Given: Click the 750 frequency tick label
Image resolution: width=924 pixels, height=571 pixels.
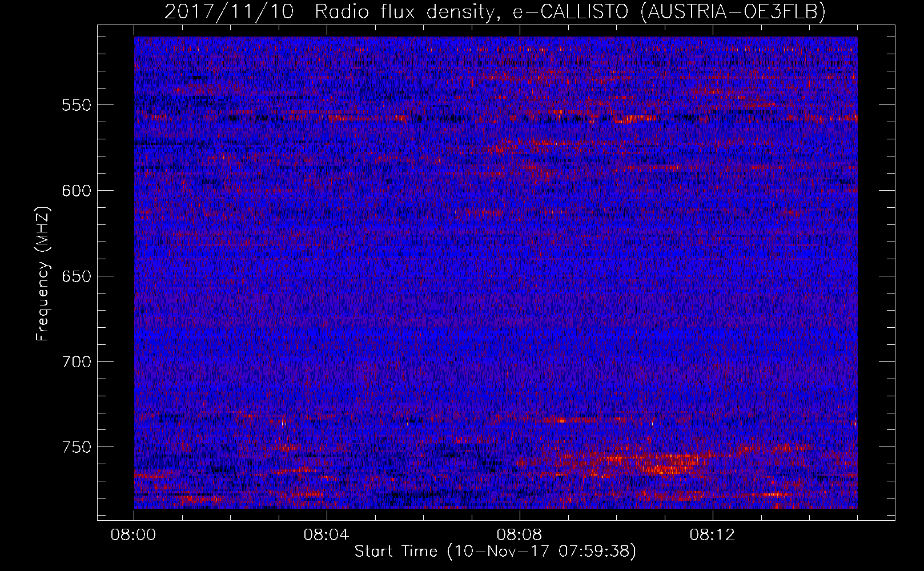Looking at the screenshot, I should click(77, 447).
